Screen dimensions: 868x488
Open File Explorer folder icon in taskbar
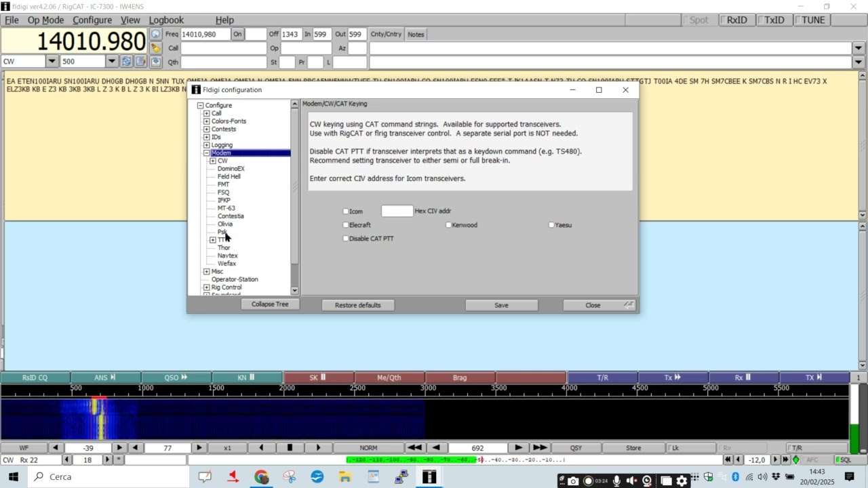coord(345,477)
